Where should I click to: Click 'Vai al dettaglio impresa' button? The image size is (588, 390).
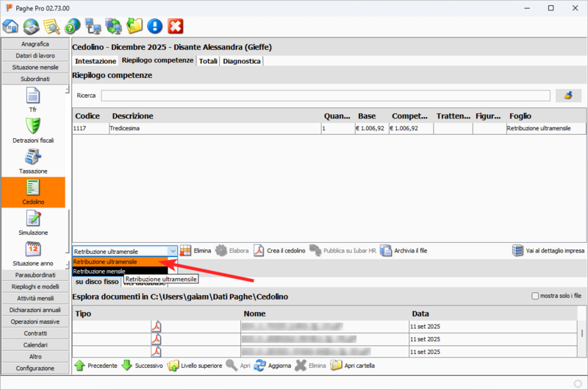tap(548, 251)
